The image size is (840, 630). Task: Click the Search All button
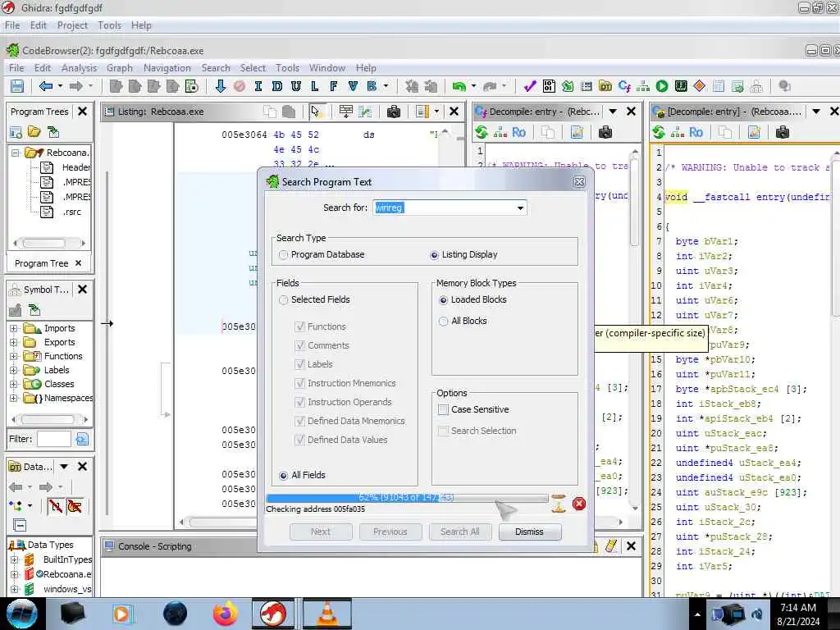[x=459, y=532]
